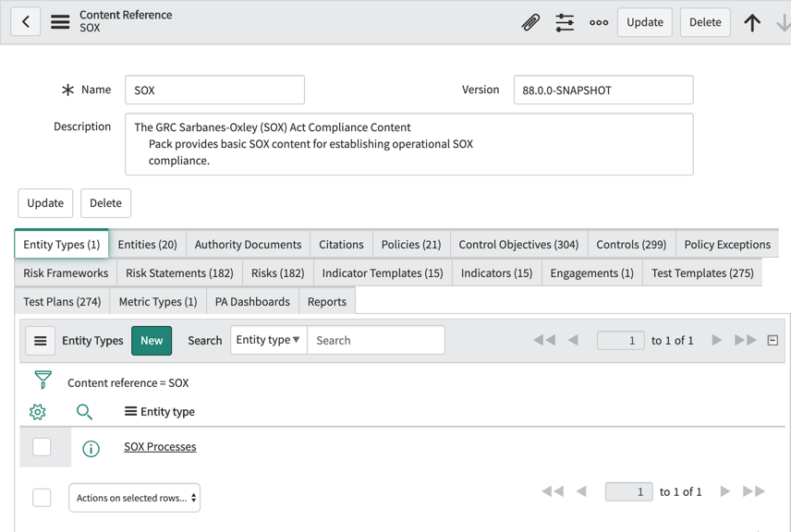Open the form context menu hamburger icon
Image resolution: width=791 pixels, height=532 pixels.
(x=60, y=21)
